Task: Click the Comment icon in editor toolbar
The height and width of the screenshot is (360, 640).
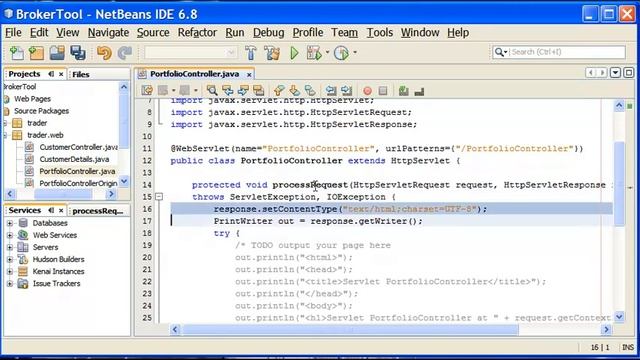Action: (419, 91)
